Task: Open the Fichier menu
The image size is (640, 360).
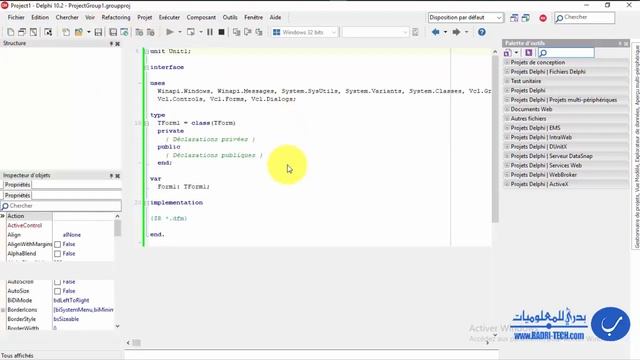Action: [16, 18]
